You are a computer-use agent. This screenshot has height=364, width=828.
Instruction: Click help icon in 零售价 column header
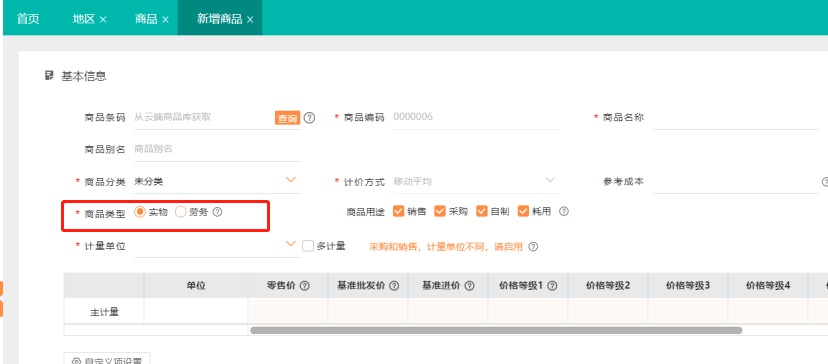304,286
